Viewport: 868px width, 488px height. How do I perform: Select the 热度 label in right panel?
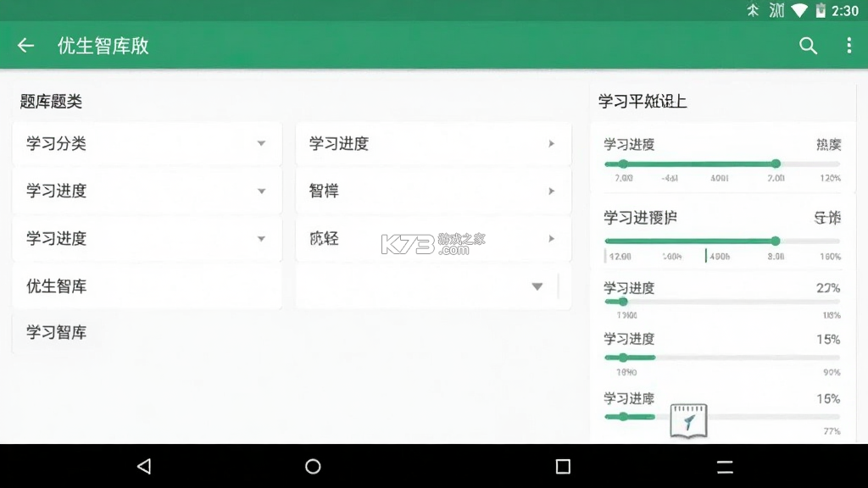(828, 144)
